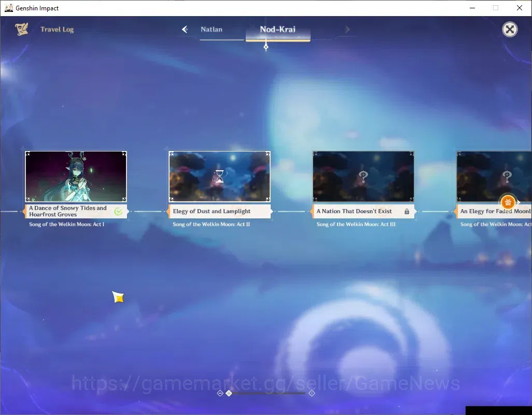The height and width of the screenshot is (415, 532).
Task: Go to previous region with left arrow
Action: [x=185, y=30]
